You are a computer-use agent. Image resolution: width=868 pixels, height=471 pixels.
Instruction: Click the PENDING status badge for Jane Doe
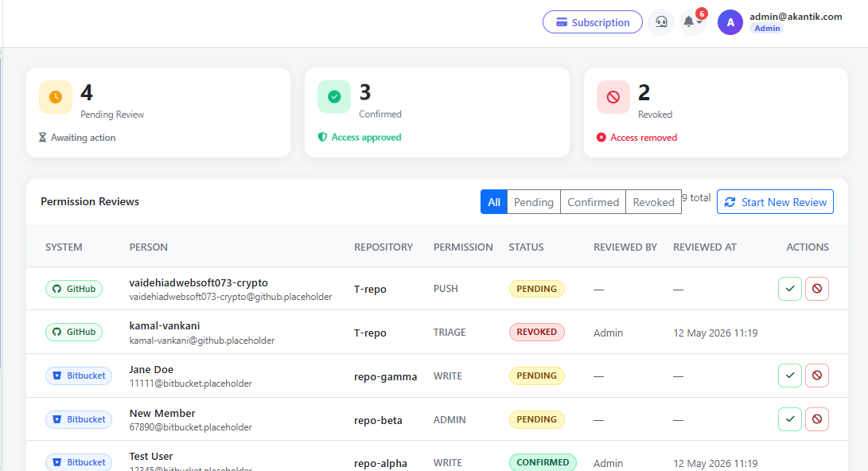536,376
